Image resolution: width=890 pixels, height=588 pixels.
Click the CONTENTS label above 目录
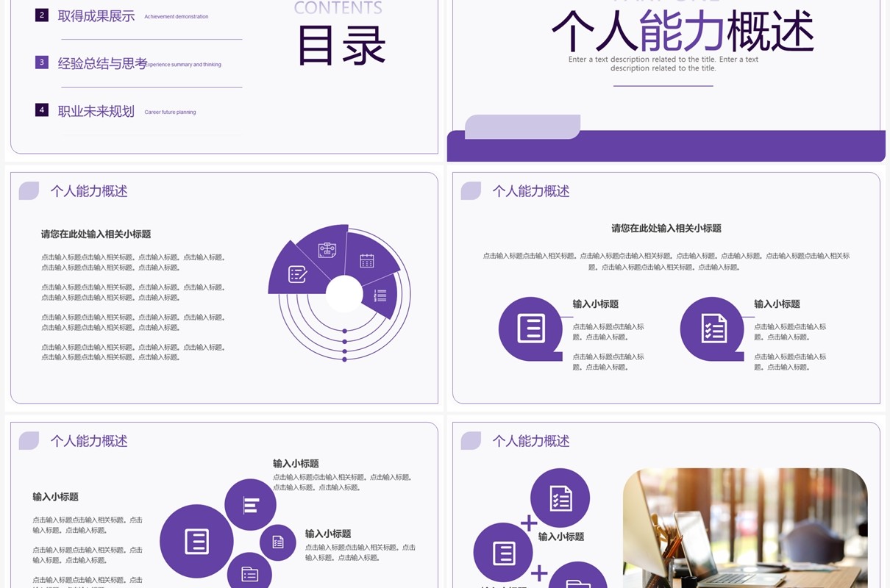coord(338,8)
